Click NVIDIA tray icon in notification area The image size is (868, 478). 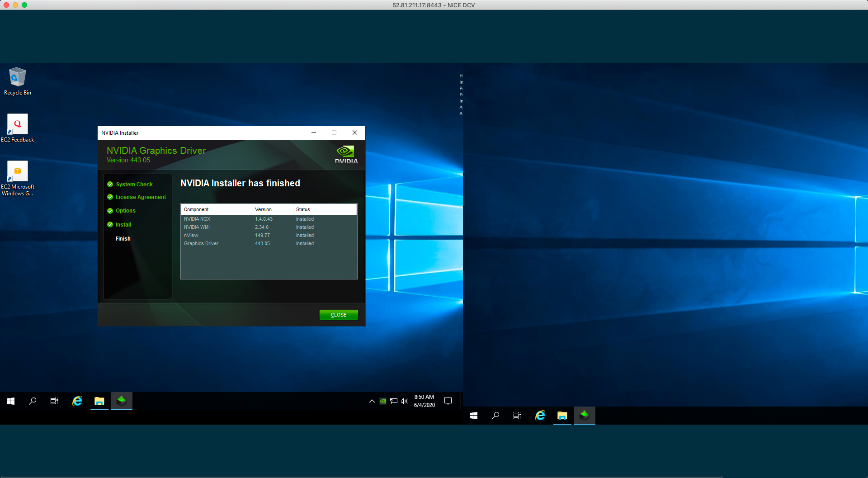(383, 401)
